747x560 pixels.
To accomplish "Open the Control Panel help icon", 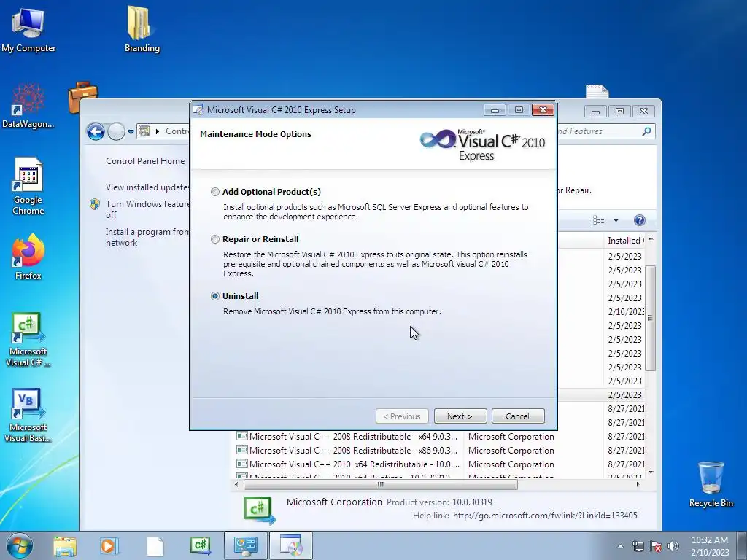I will click(x=640, y=220).
